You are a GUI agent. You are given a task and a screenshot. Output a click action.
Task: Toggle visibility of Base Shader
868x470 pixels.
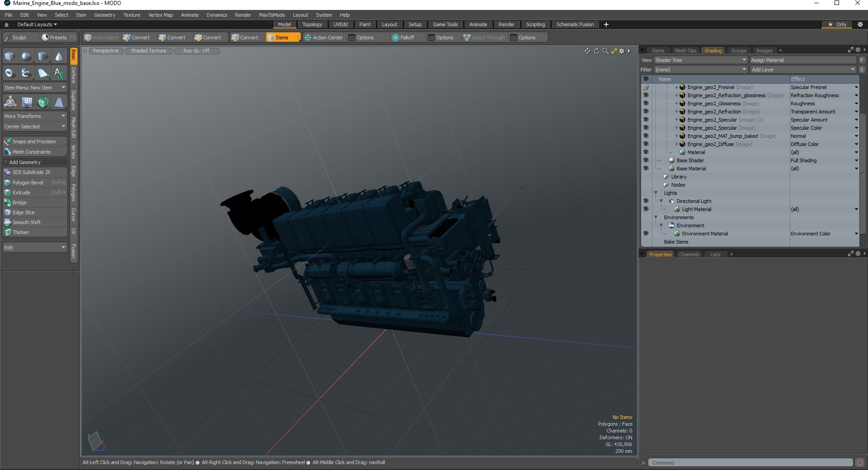click(x=646, y=160)
